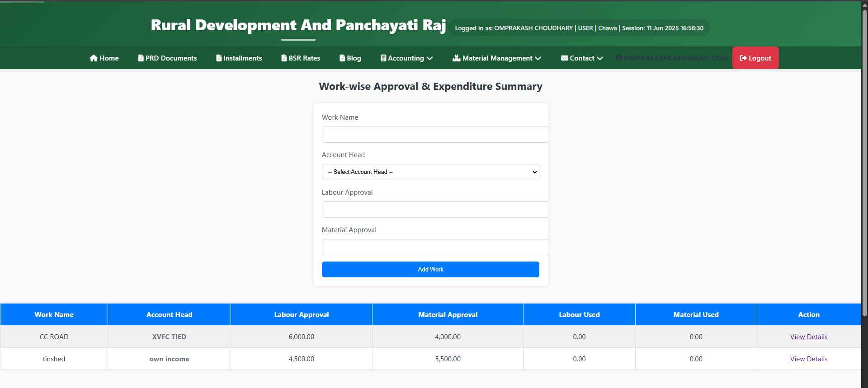Expand the Contact menu chevron
The width and height of the screenshot is (868, 388).
(600, 58)
